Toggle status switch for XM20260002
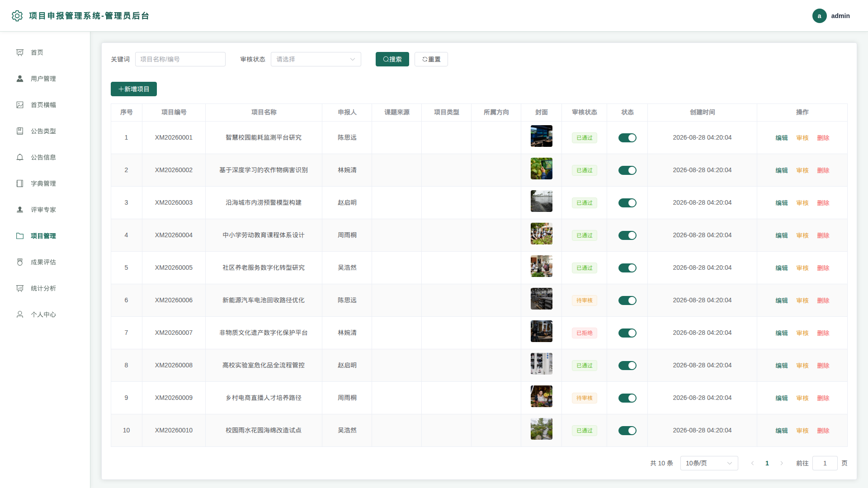Viewport: 868px width, 488px height. coord(627,170)
